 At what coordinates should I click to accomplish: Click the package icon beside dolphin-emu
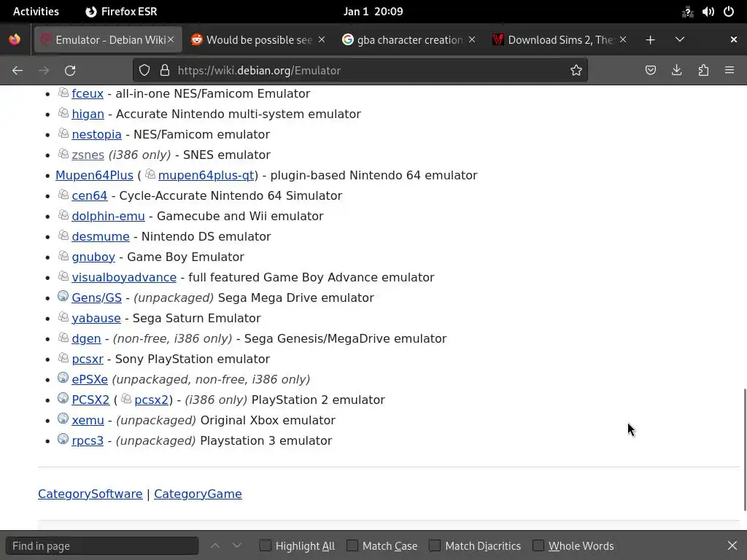pyautogui.click(x=63, y=215)
